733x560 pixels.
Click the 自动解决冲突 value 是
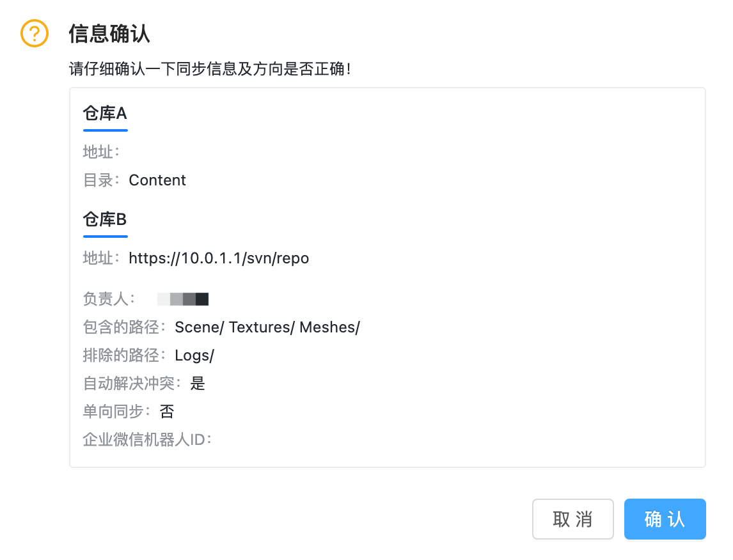click(198, 384)
